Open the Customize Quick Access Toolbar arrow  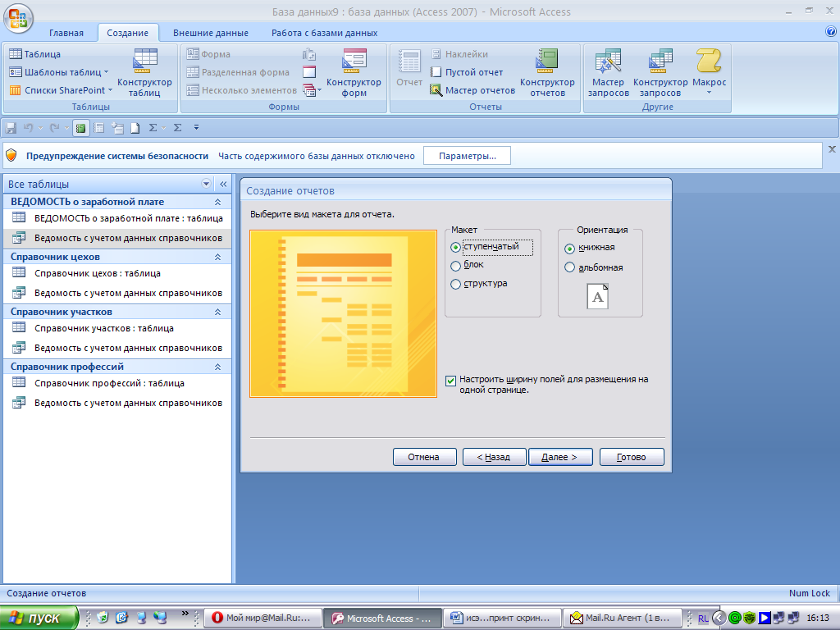pos(197,127)
